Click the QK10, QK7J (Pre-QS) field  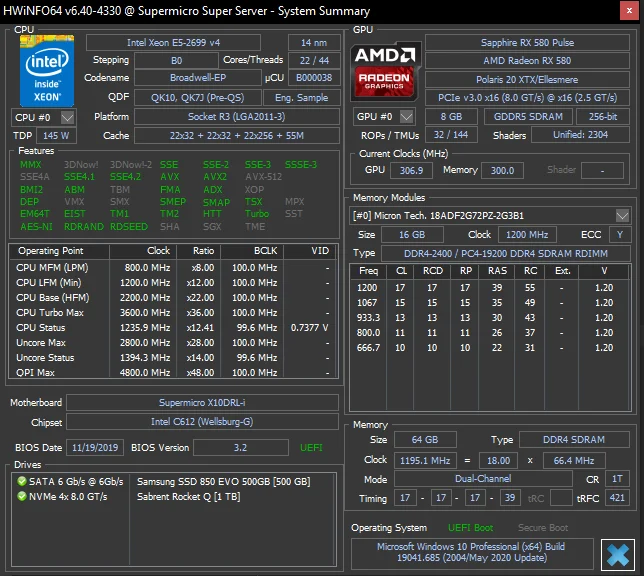tap(198, 98)
